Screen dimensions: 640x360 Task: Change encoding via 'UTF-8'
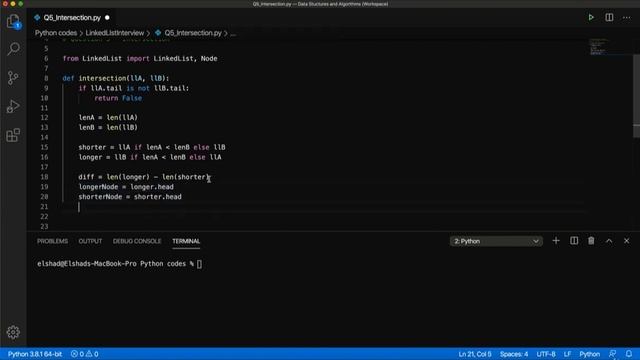(x=546, y=354)
